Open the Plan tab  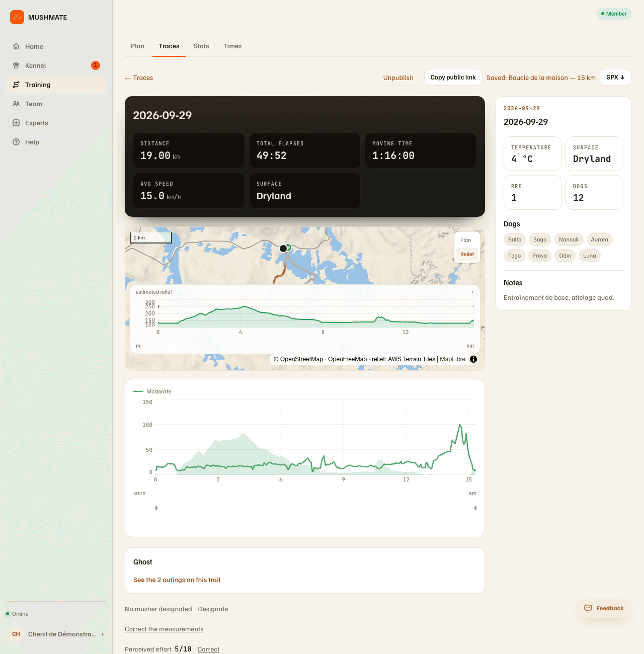point(138,46)
